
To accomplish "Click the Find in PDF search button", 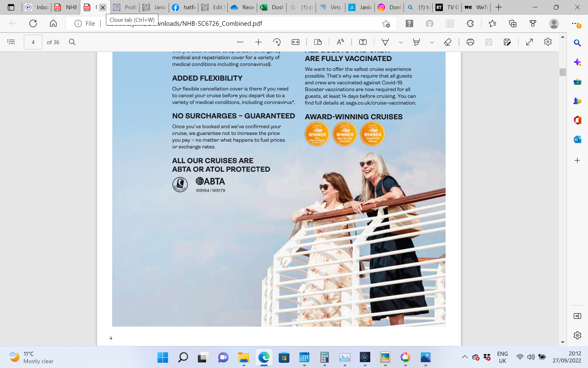I will [x=72, y=42].
